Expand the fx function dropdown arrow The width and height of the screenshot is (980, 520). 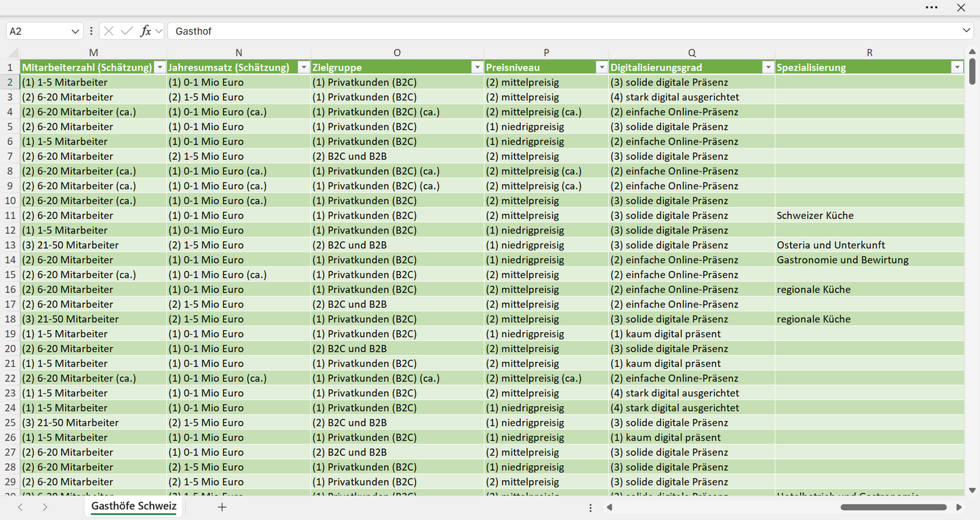(x=159, y=31)
